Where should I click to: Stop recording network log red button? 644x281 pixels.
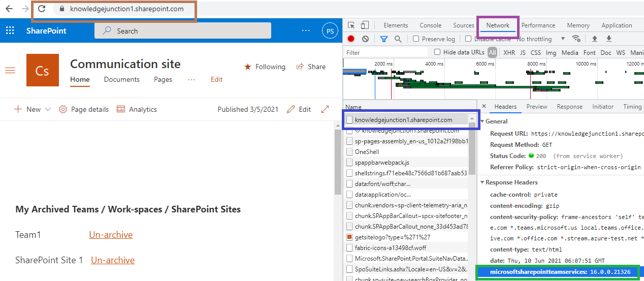(351, 39)
